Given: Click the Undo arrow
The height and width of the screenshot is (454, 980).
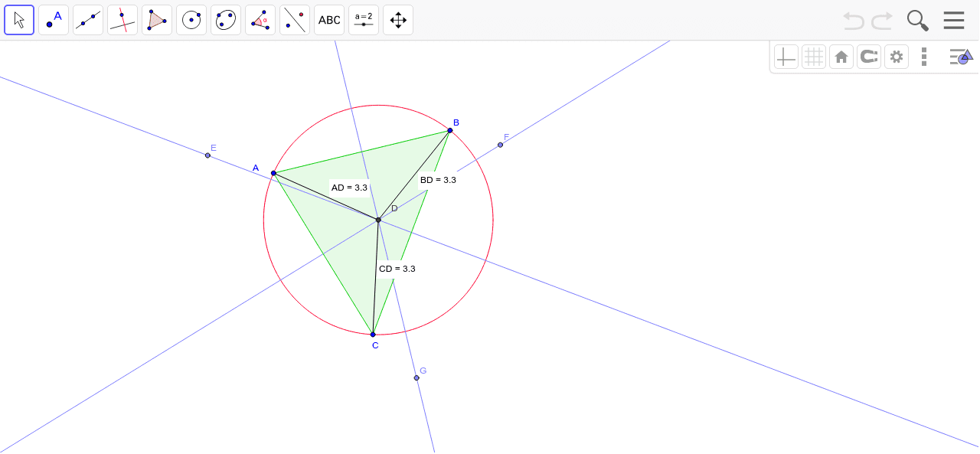Looking at the screenshot, I should 854,21.
